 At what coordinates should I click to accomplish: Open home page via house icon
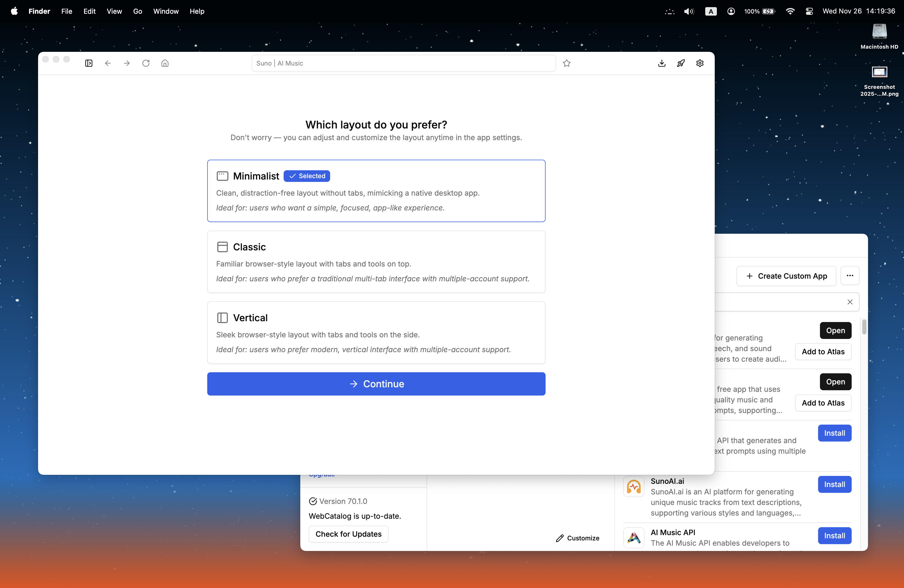(x=165, y=63)
